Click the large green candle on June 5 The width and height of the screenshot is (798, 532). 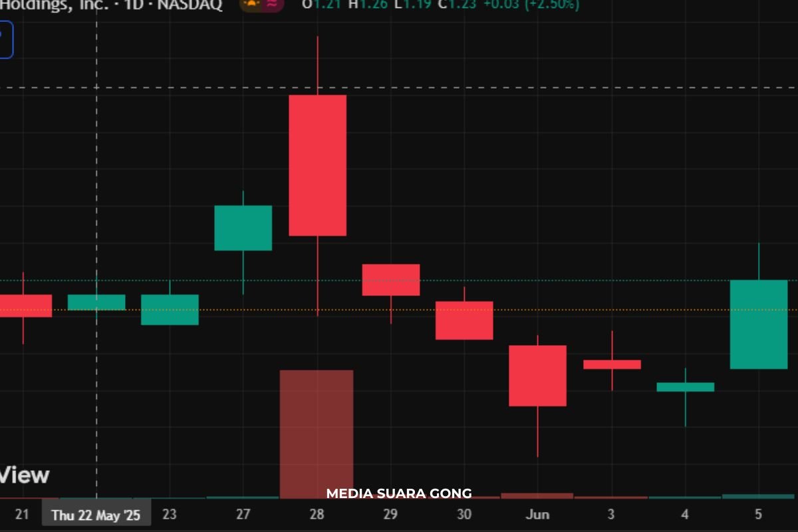pos(759,324)
